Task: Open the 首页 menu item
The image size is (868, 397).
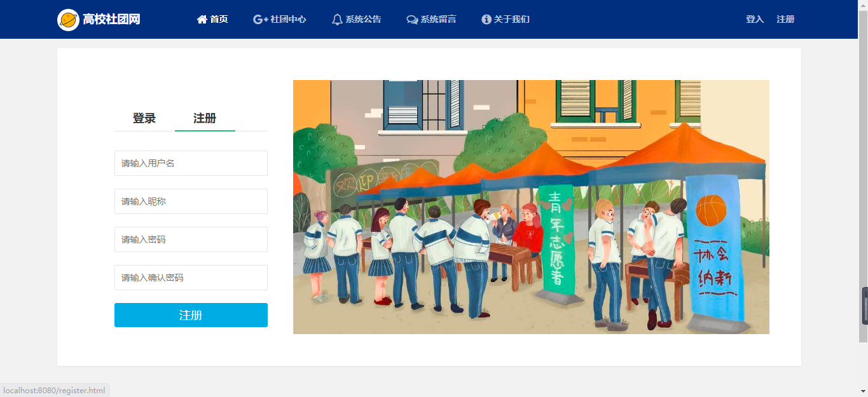Action: 212,20
